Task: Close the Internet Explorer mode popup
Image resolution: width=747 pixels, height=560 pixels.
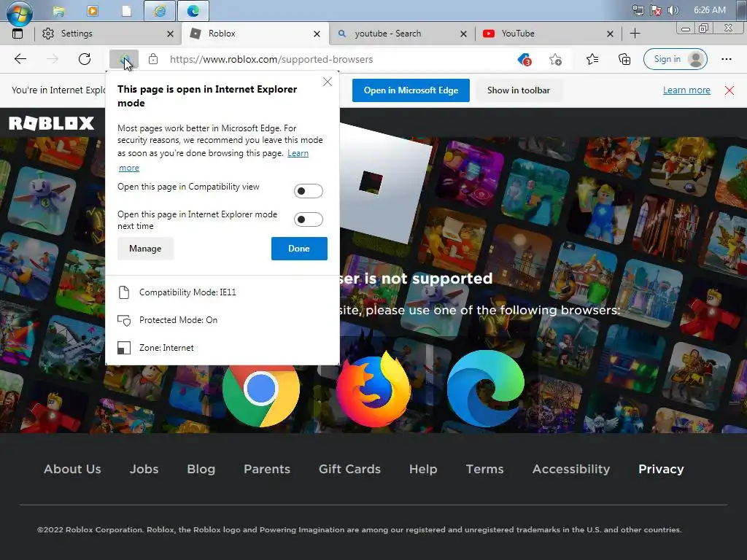Action: [x=328, y=82]
